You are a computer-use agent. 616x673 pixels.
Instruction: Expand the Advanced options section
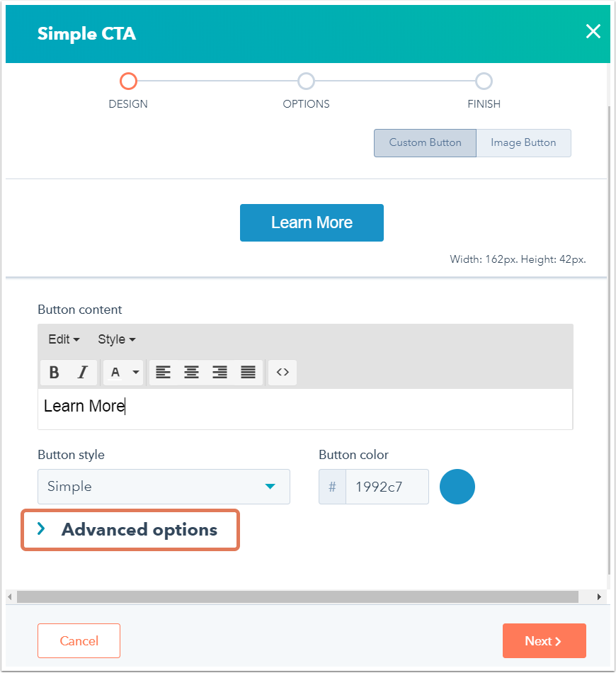tap(130, 530)
